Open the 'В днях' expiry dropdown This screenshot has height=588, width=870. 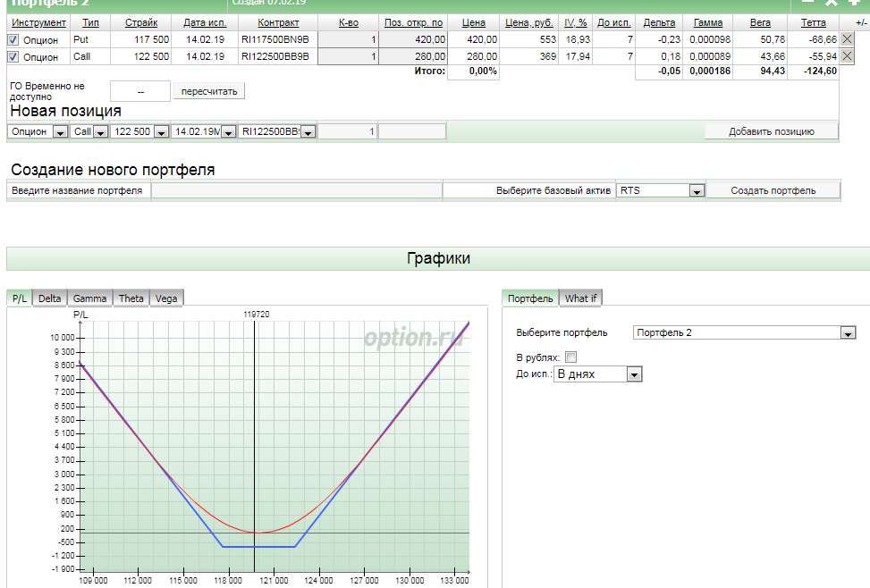634,374
